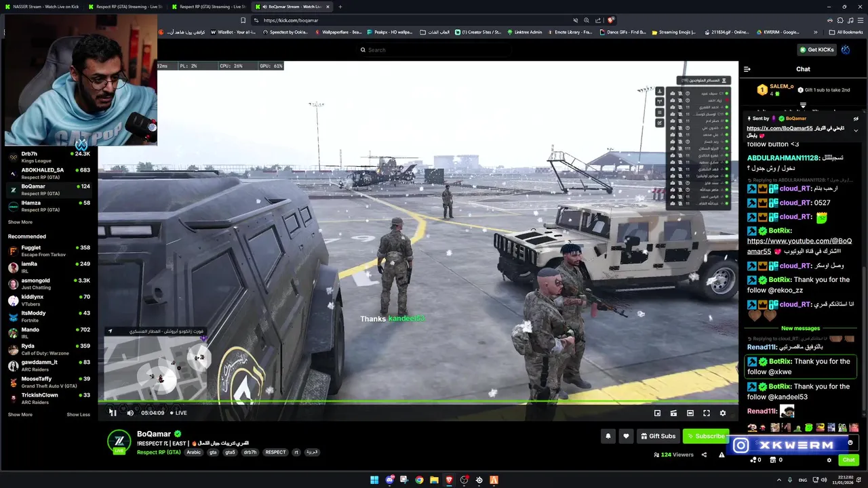Open the Respect RP (GTA) category link
Image resolution: width=868 pixels, height=488 pixels.
[159, 452]
